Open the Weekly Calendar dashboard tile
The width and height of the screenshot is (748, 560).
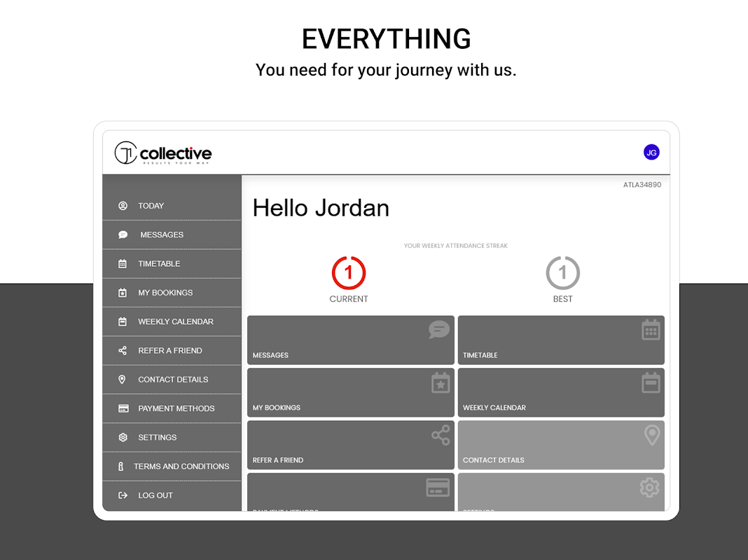[561, 393]
